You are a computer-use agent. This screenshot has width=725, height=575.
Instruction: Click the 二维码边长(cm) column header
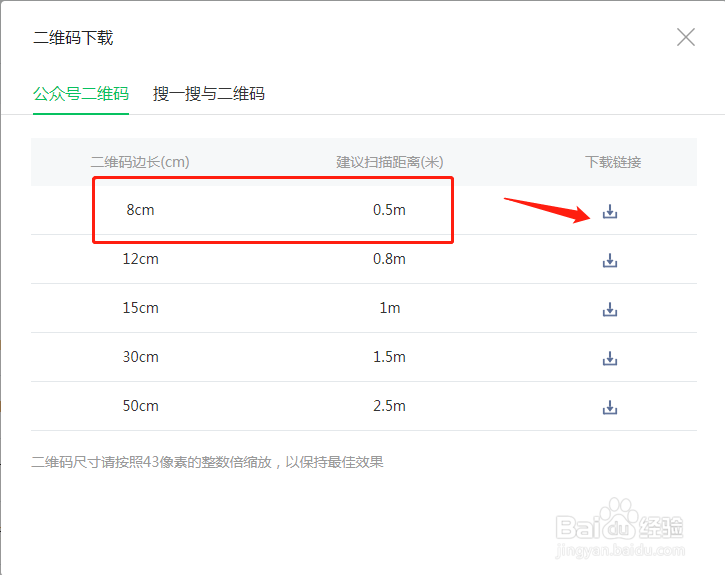click(x=140, y=162)
